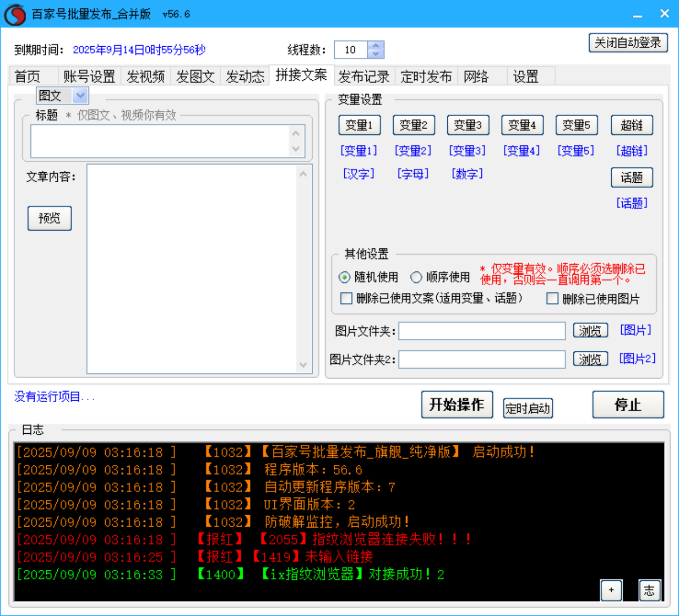This screenshot has height=616, width=679.
Task: Click the 超链 hyperlink button
Action: [x=632, y=125]
